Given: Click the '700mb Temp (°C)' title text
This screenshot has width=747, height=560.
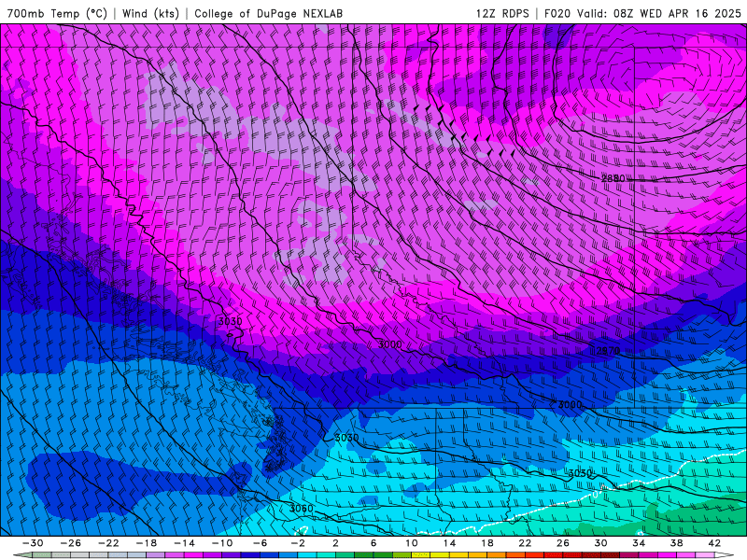Looking at the screenshot, I should pos(57,13).
